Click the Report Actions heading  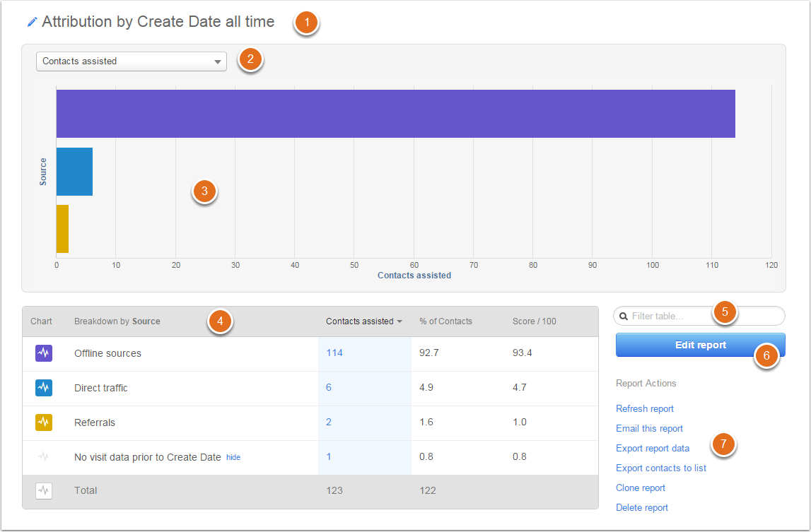pyautogui.click(x=646, y=383)
